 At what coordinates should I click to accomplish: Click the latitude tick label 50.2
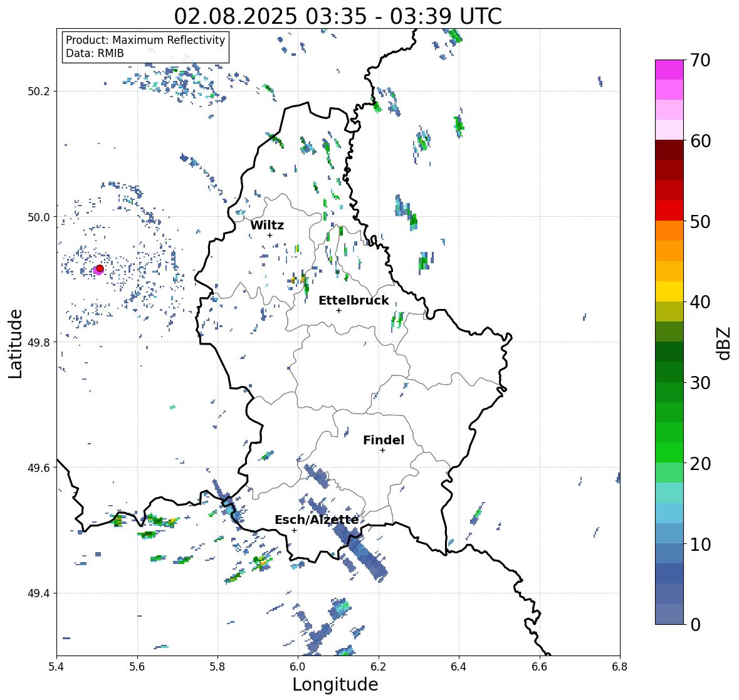click(39, 91)
